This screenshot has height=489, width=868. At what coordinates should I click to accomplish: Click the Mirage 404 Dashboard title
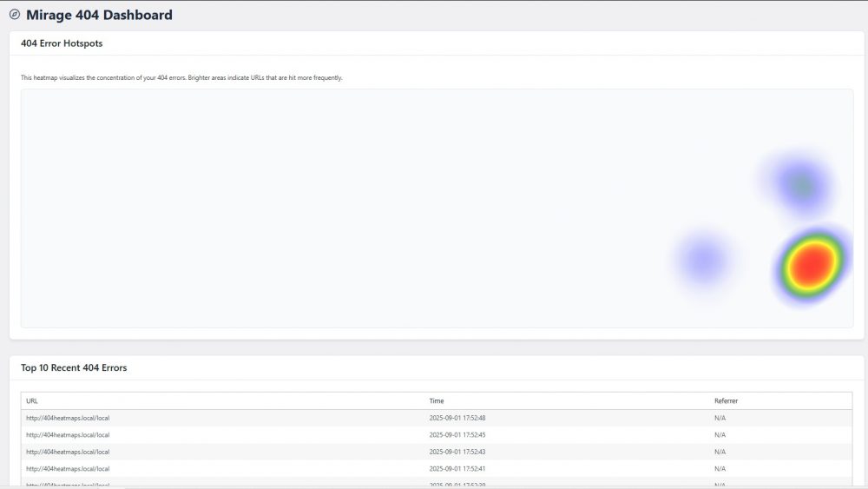pos(99,15)
